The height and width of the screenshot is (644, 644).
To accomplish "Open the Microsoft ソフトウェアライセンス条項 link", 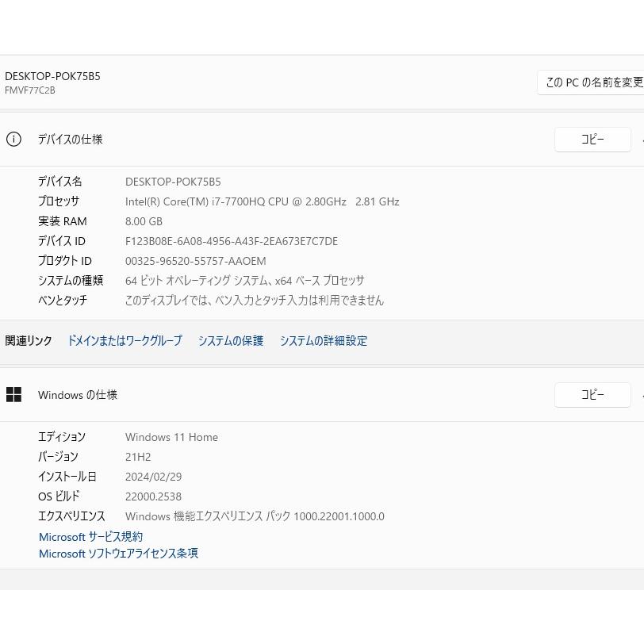I will pyautogui.click(x=118, y=554).
